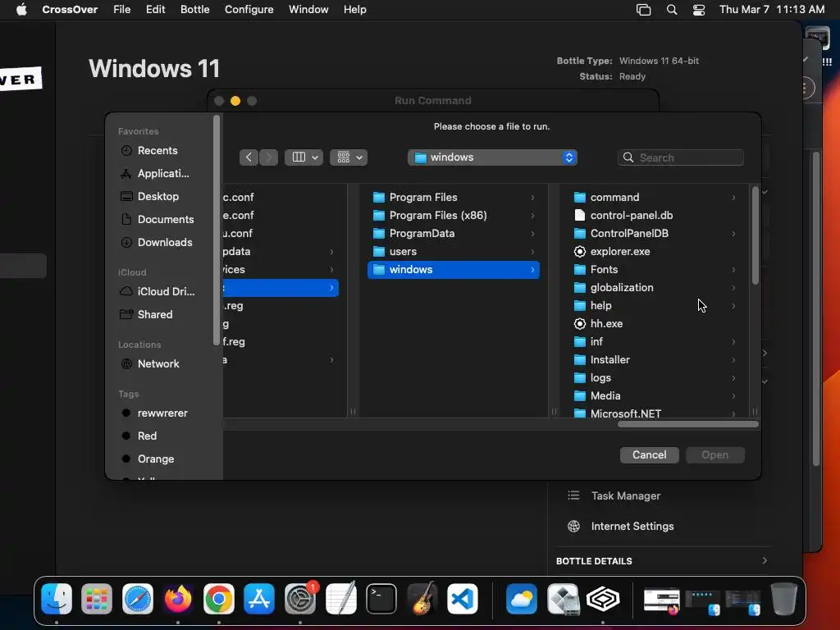Expand the Fonts folder chevron
The height and width of the screenshot is (630, 840).
pyautogui.click(x=733, y=270)
